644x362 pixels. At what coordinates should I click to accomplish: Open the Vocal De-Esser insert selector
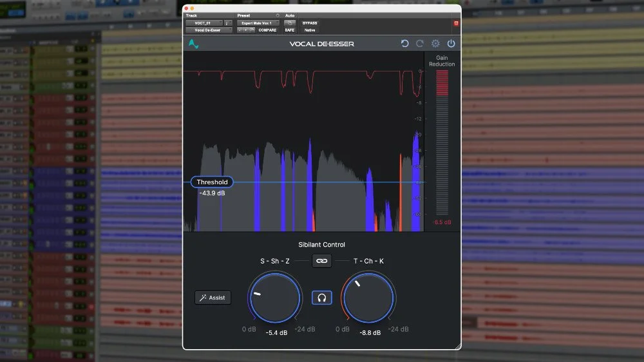tap(209, 30)
